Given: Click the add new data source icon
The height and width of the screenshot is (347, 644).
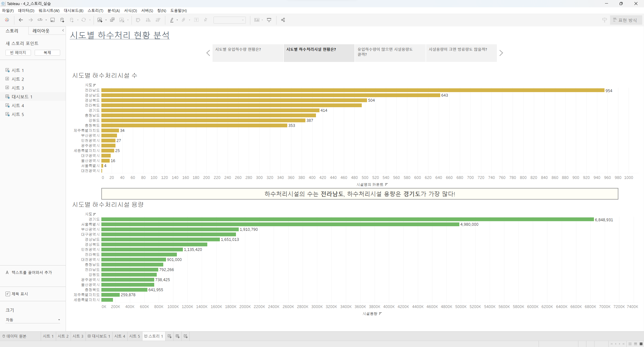Looking at the screenshot, I should 62,20.
